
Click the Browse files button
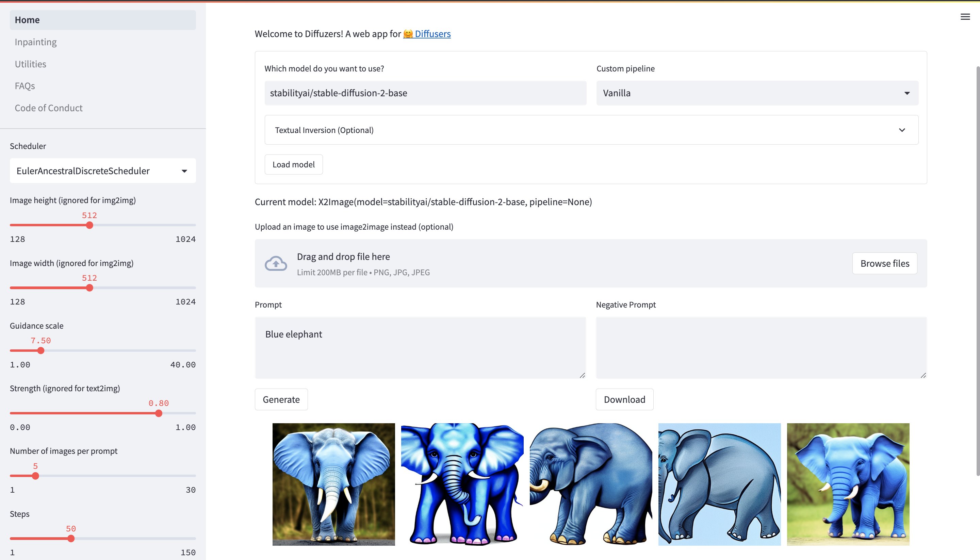point(884,263)
